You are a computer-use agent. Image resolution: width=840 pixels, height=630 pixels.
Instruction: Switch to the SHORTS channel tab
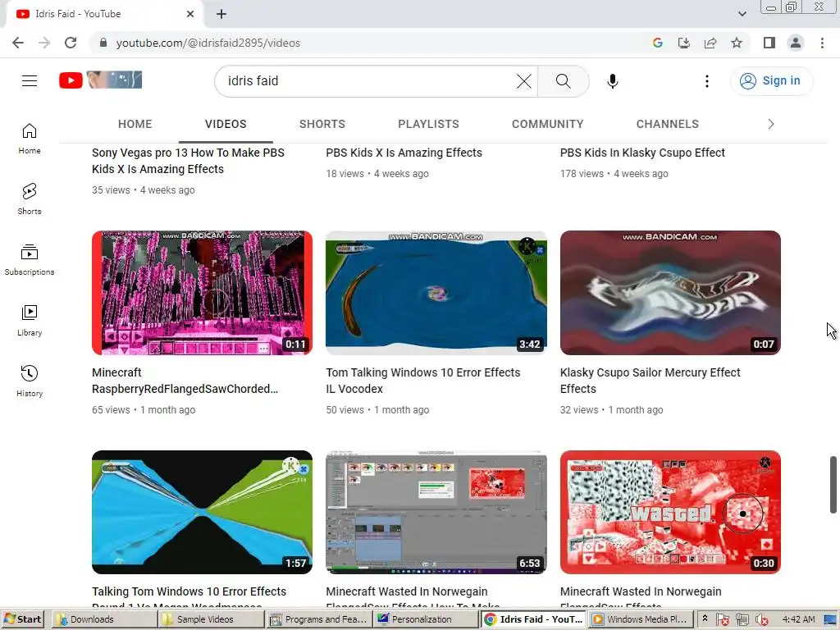click(322, 125)
